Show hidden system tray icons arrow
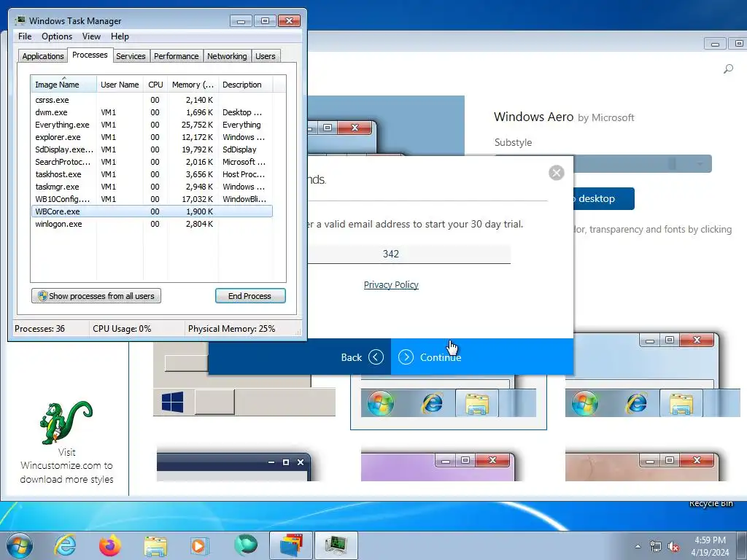747x560 pixels. click(638, 546)
